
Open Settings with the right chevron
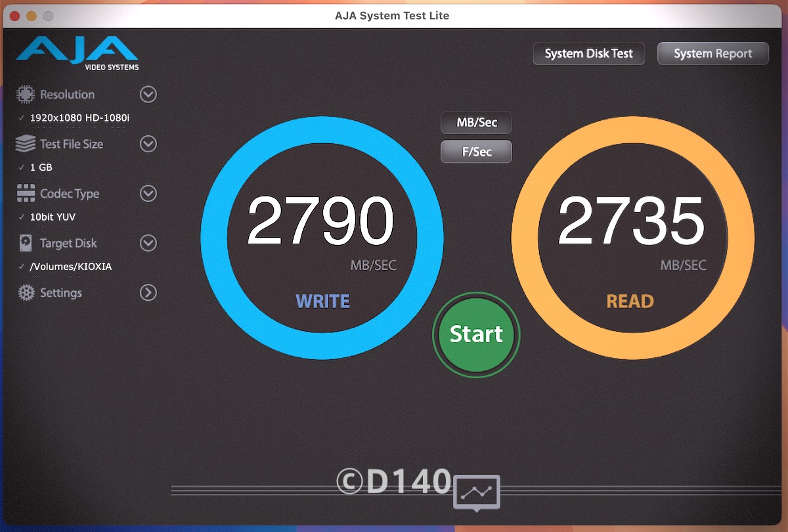coord(148,293)
